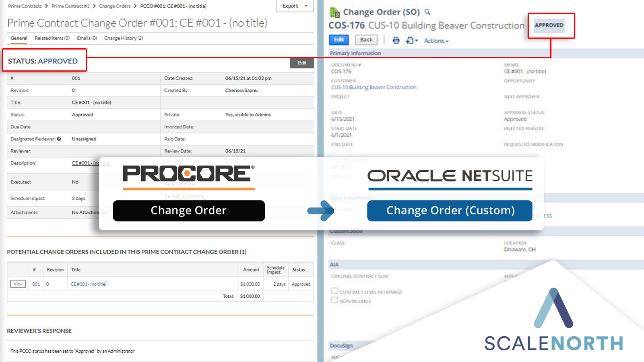This screenshot has height=362, width=644.
Task: Switch to the General tab
Action: pyautogui.click(x=19, y=38)
